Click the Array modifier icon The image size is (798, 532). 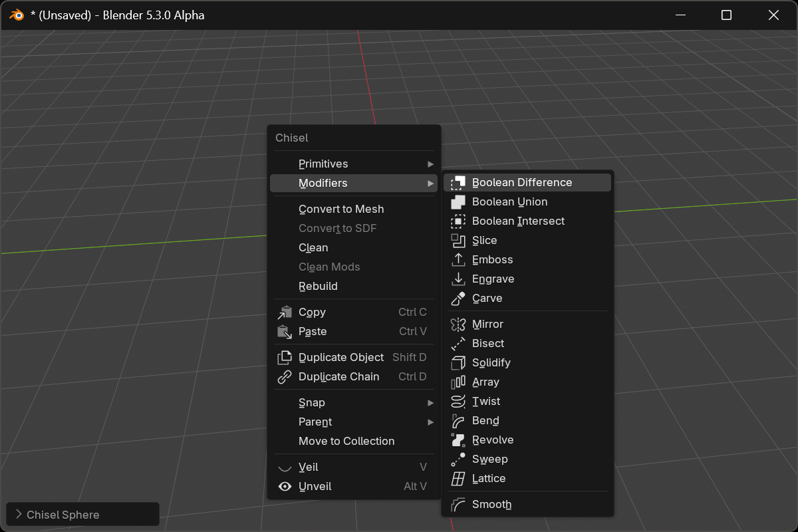458,382
